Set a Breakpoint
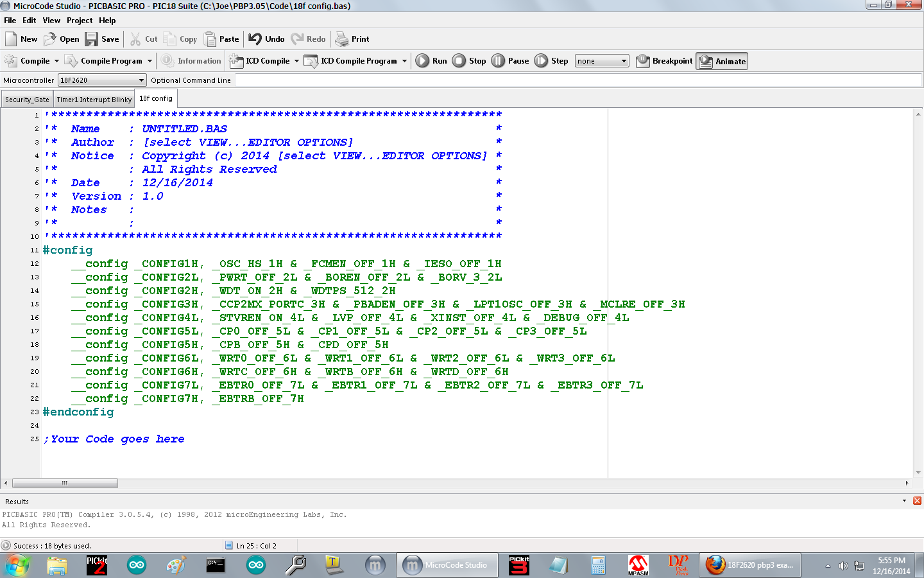The height and width of the screenshot is (578, 924). [x=664, y=61]
